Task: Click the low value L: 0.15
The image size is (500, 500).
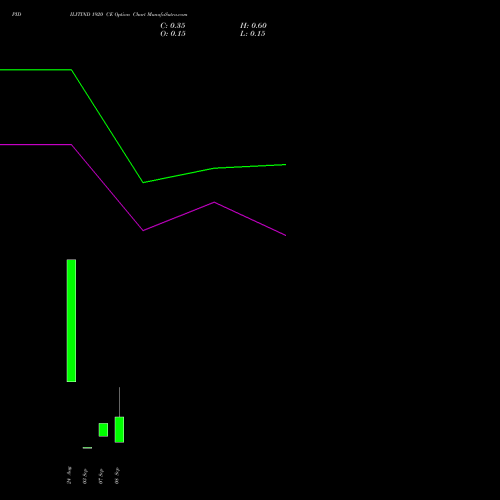Action: (253, 34)
